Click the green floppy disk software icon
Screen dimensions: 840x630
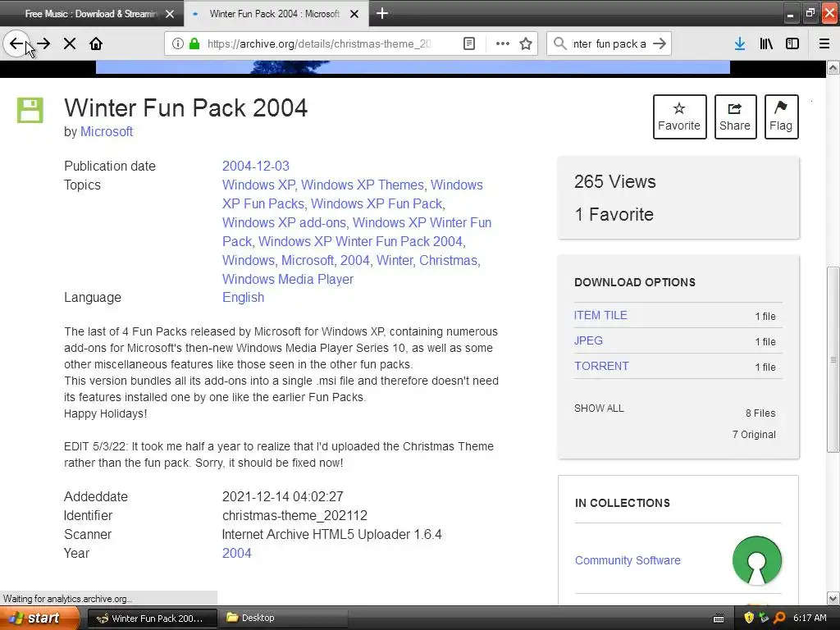(30, 110)
